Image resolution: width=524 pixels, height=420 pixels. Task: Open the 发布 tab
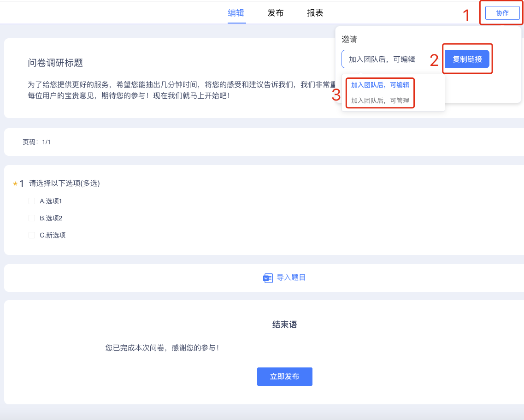[276, 13]
